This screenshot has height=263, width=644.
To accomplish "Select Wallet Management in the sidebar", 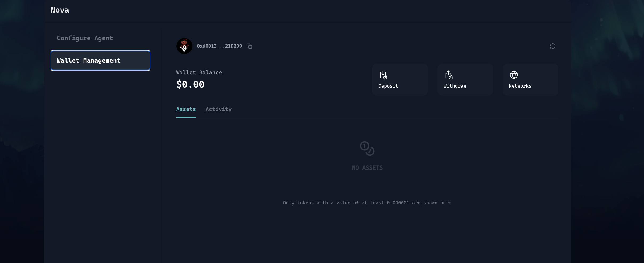I will pyautogui.click(x=100, y=60).
